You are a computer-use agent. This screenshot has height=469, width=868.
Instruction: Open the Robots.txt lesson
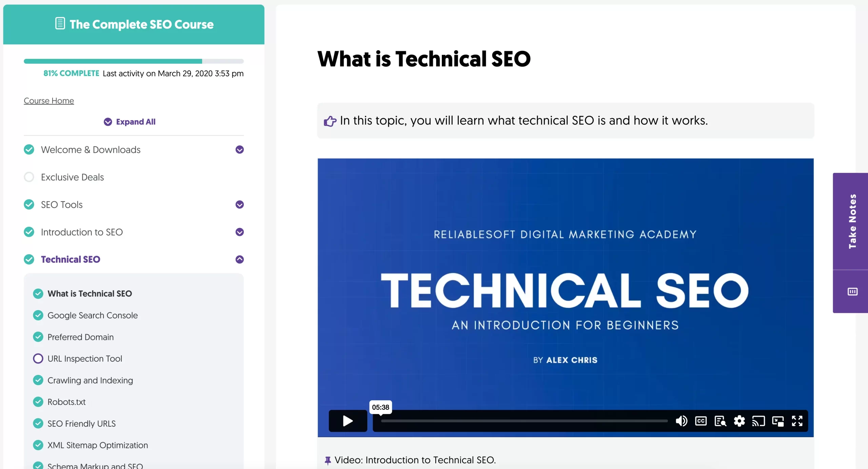coord(66,402)
